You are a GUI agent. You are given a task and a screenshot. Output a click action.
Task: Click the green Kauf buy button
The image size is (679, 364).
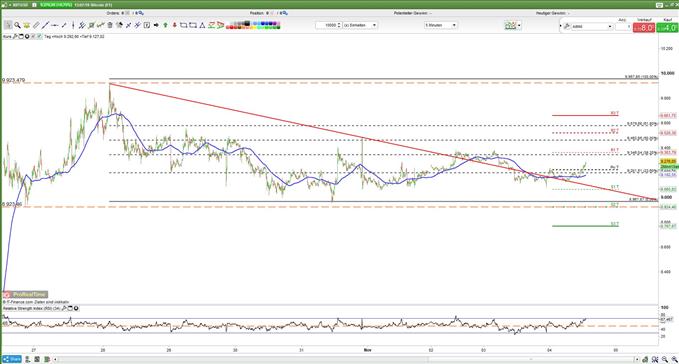[x=667, y=28]
